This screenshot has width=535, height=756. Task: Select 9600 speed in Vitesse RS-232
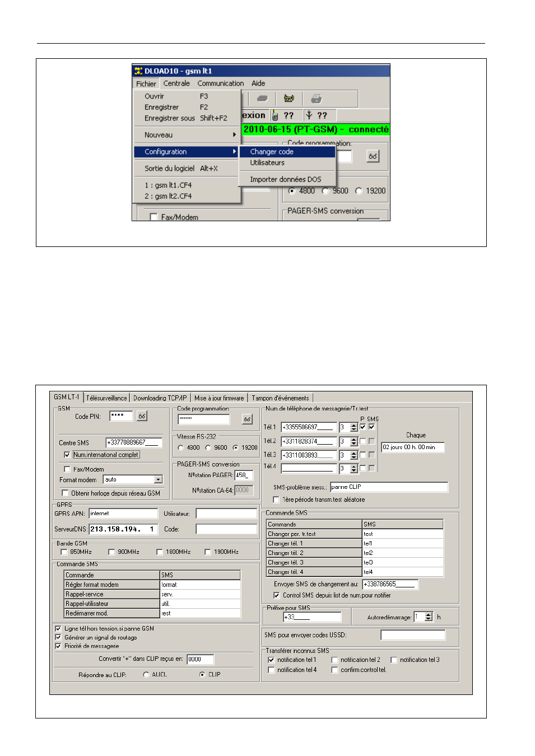(x=208, y=447)
